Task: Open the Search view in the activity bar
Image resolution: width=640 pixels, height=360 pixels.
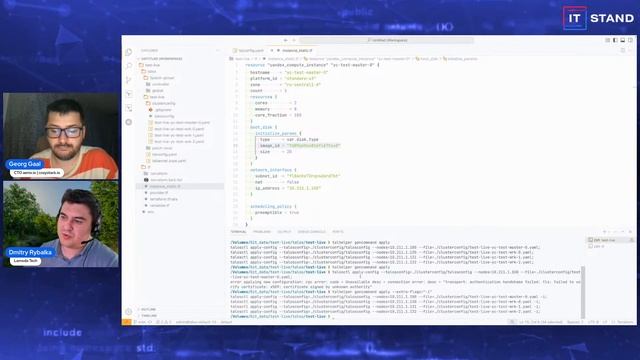Action: pos(129,66)
